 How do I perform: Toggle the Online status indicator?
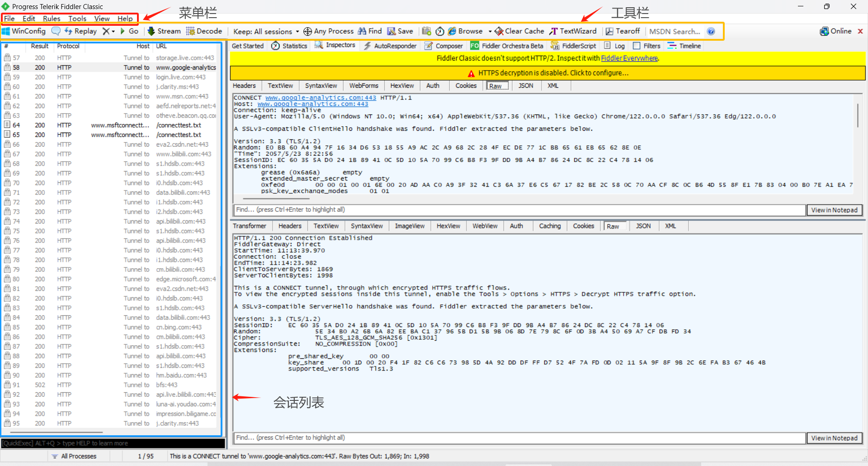pos(835,31)
